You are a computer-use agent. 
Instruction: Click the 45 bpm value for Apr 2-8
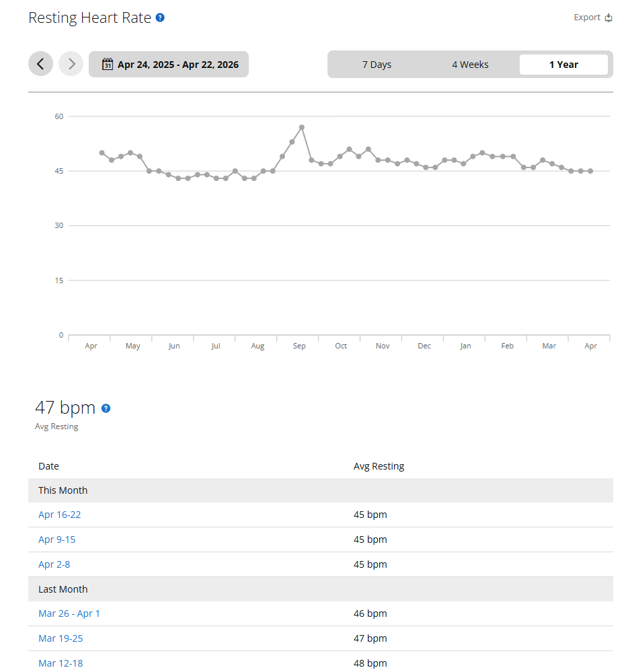(x=370, y=564)
